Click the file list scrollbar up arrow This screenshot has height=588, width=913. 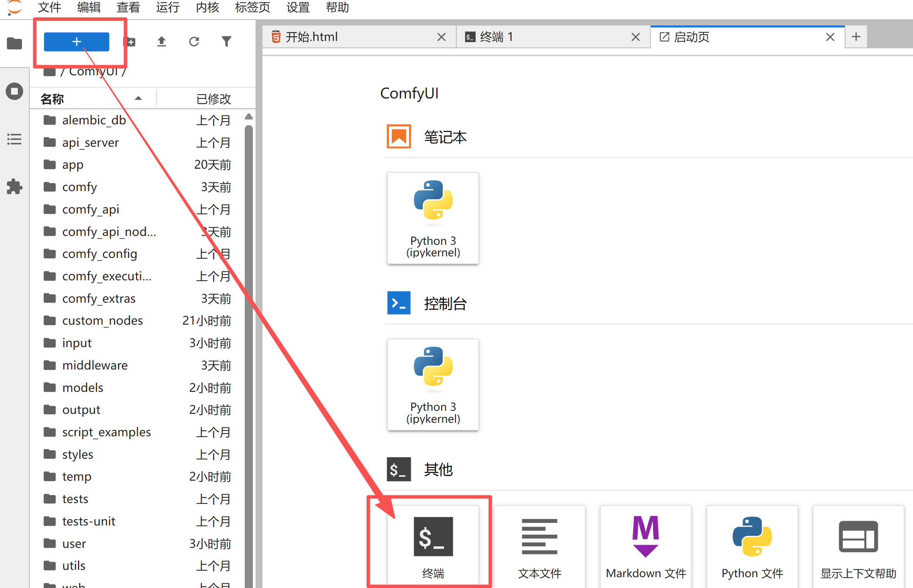pyautogui.click(x=249, y=117)
